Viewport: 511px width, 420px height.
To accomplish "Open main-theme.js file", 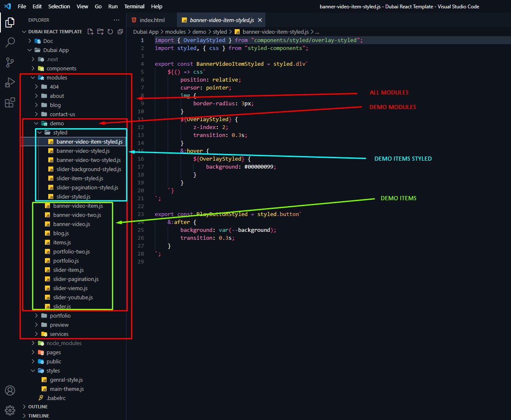I will 67,389.
